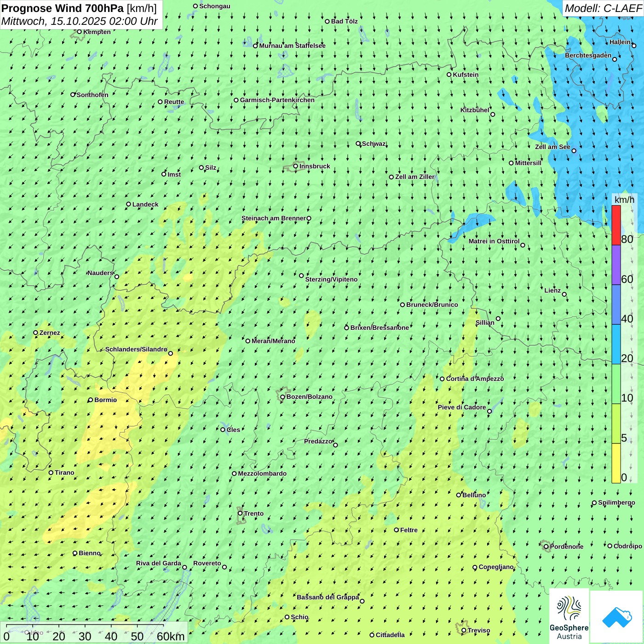The width and height of the screenshot is (644, 644).
Task: Click the 'Predazzo' label
Action: [318, 441]
